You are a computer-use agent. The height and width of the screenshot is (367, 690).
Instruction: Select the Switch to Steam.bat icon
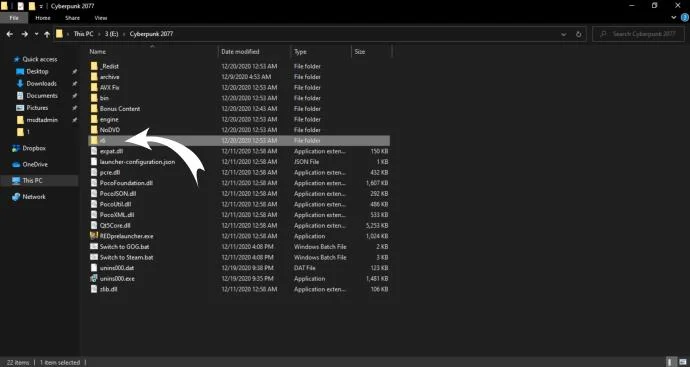tap(94, 257)
